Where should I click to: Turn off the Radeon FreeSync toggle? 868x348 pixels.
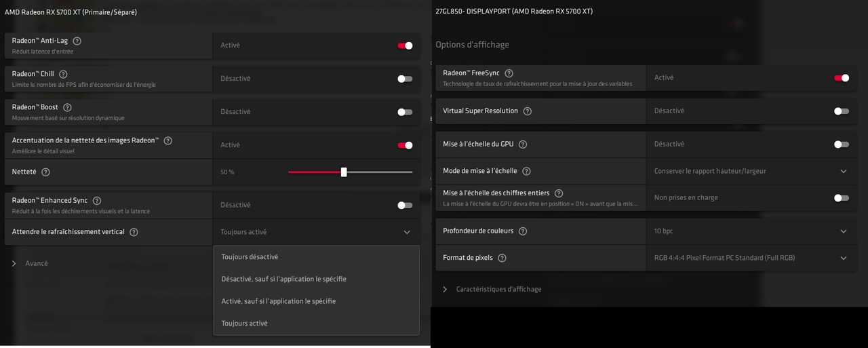pyautogui.click(x=842, y=78)
